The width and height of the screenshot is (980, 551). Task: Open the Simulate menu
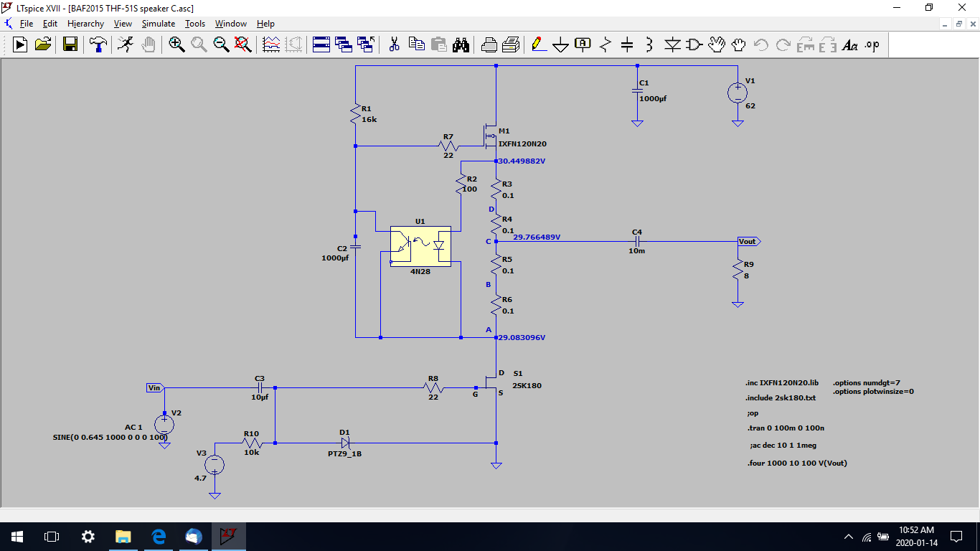158,24
